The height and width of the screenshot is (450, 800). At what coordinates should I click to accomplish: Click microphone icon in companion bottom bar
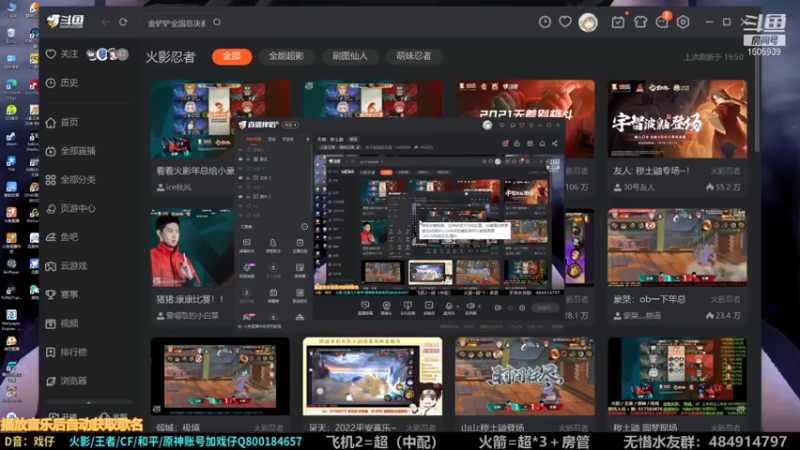click(448, 306)
